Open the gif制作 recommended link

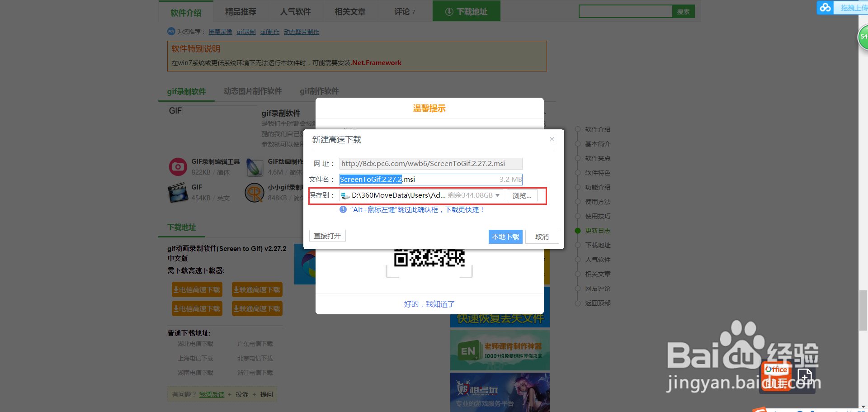(x=269, y=32)
